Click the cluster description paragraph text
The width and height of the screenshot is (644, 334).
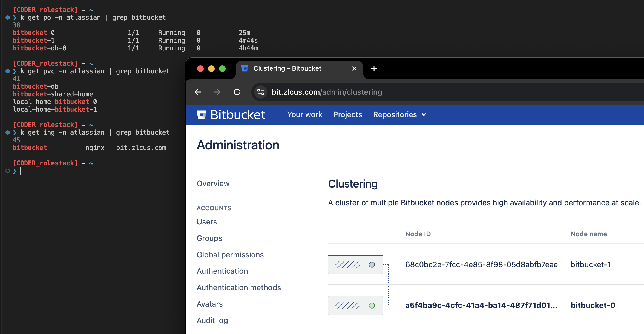coord(485,203)
